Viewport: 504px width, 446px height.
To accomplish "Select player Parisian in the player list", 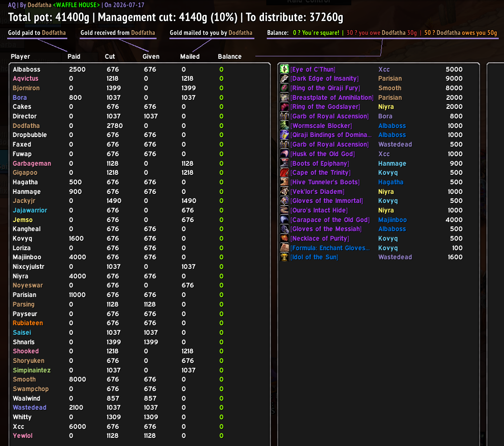I will [24, 295].
